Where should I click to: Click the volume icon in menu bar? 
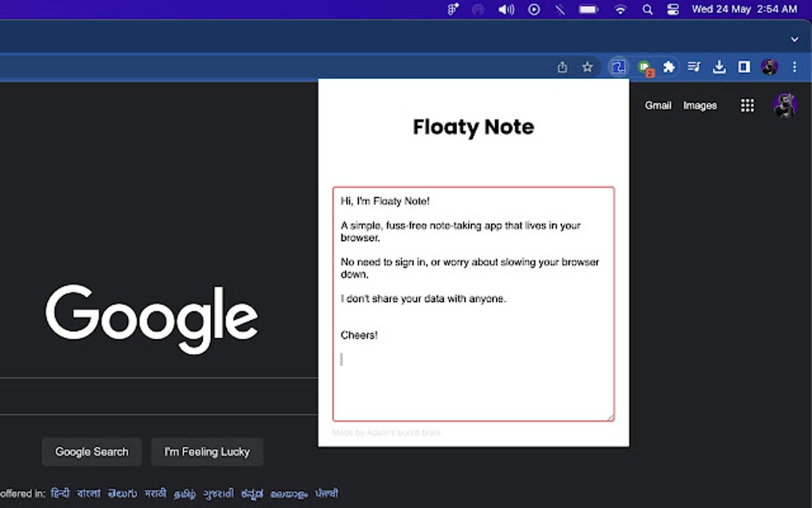click(x=506, y=10)
